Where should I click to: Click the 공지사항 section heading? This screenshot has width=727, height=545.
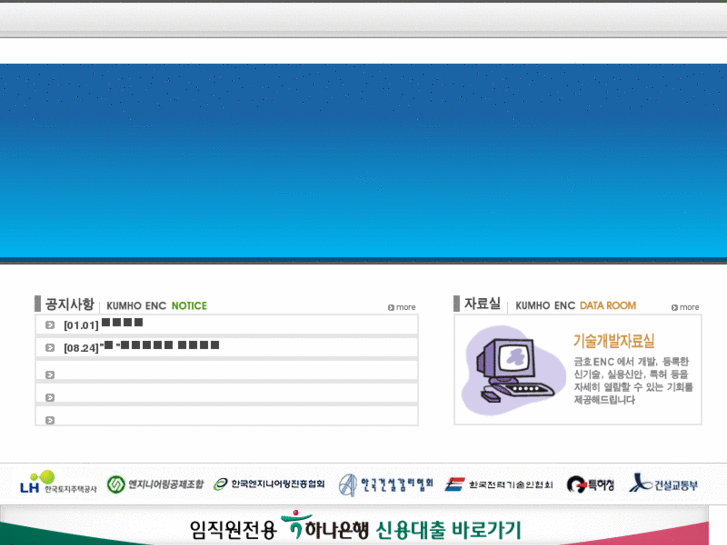pyautogui.click(x=70, y=304)
